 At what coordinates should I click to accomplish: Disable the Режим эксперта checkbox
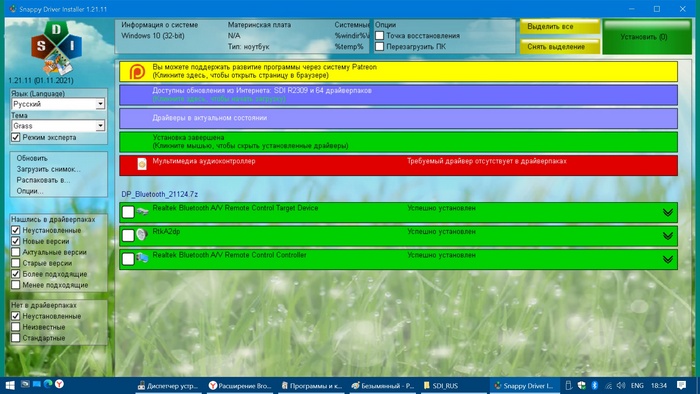click(x=16, y=137)
